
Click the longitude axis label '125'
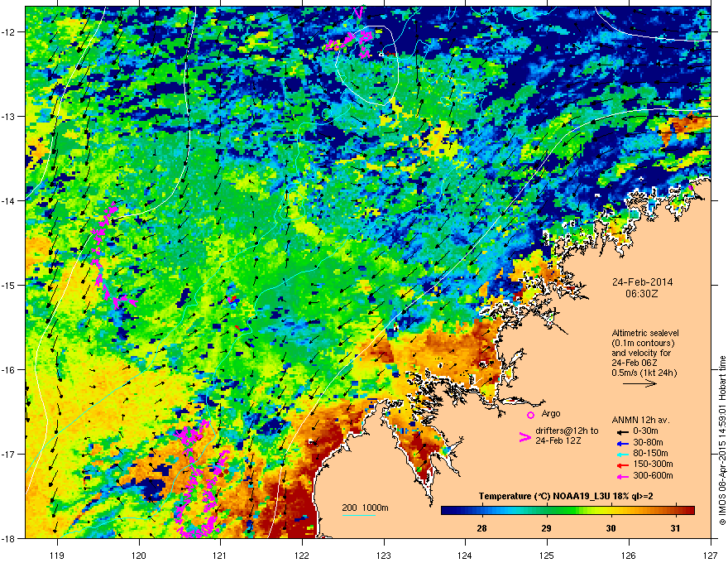coord(547,555)
